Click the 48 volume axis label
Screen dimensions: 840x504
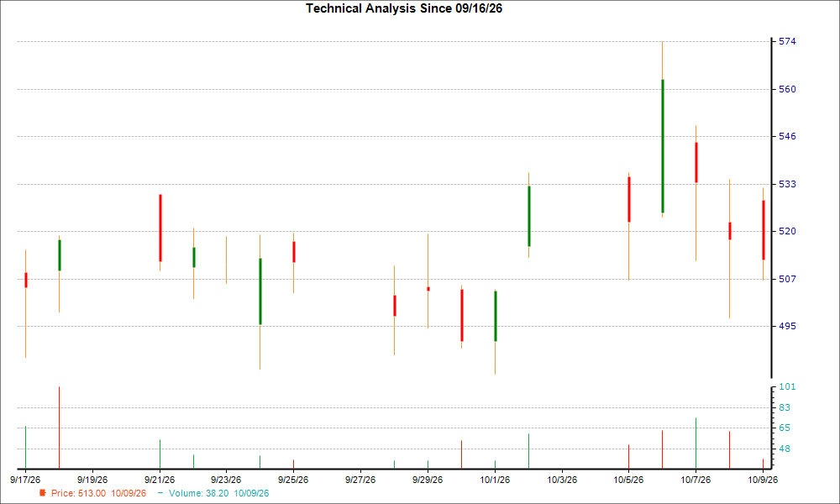(x=785, y=449)
